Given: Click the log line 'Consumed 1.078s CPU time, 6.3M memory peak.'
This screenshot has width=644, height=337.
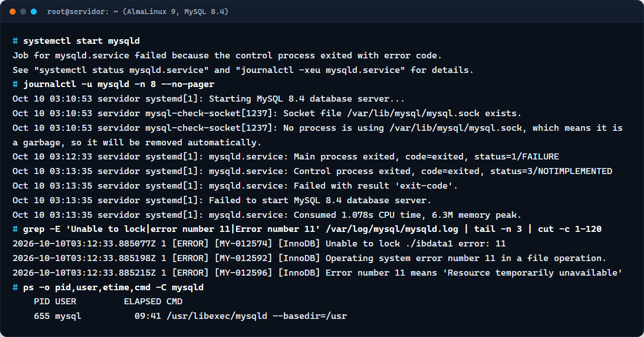Looking at the screenshot, I should pyautogui.click(x=267, y=215).
